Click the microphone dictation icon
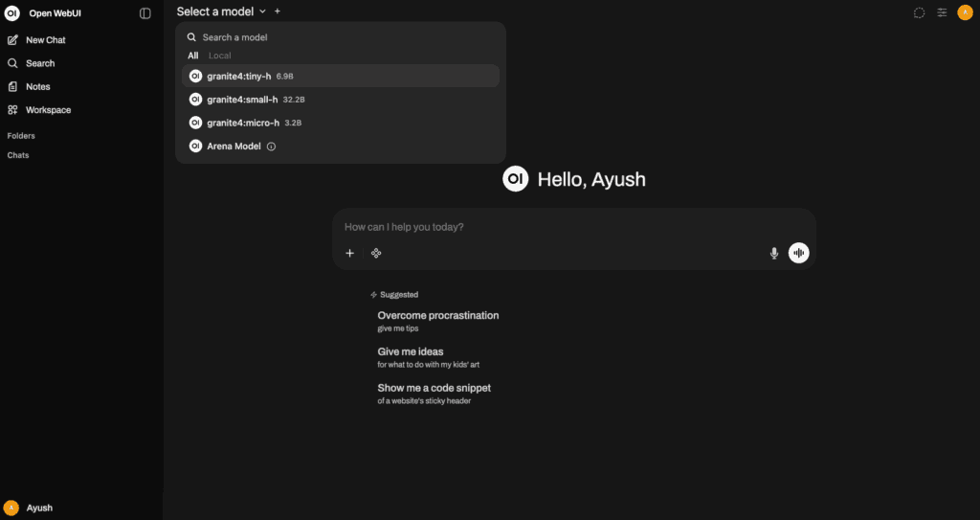 [x=774, y=253]
